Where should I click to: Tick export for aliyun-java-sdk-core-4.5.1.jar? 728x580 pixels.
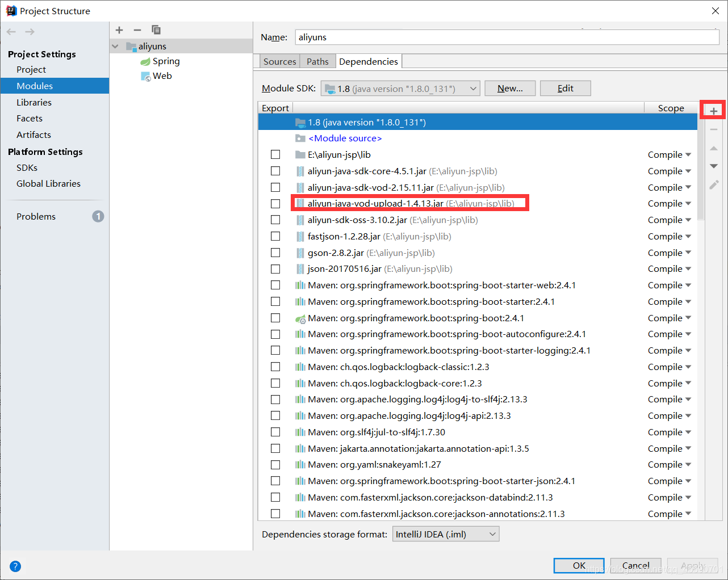tap(275, 171)
